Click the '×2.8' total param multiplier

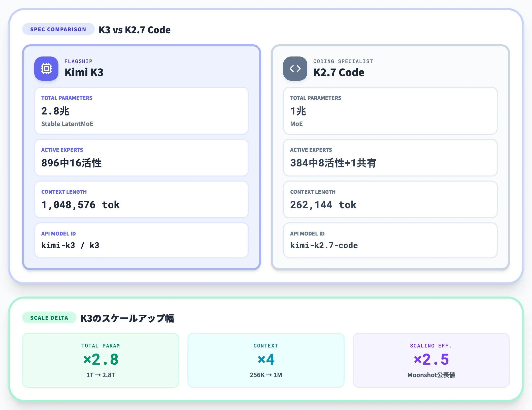click(101, 359)
